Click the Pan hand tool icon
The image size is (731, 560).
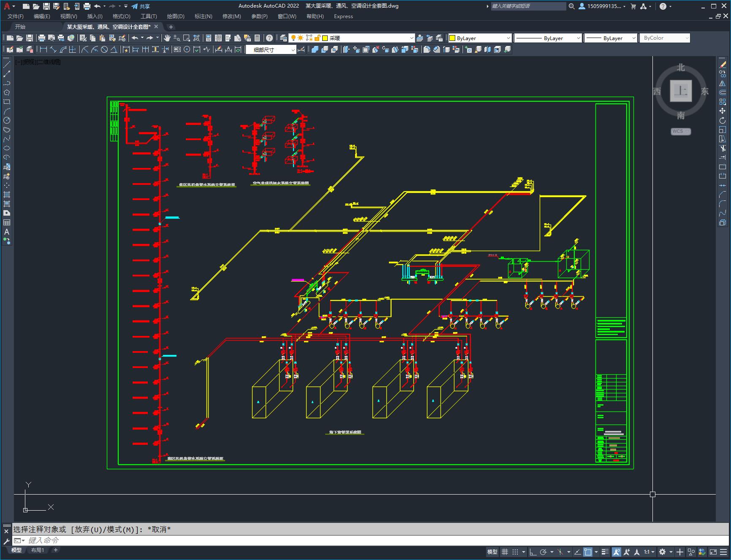click(x=167, y=38)
